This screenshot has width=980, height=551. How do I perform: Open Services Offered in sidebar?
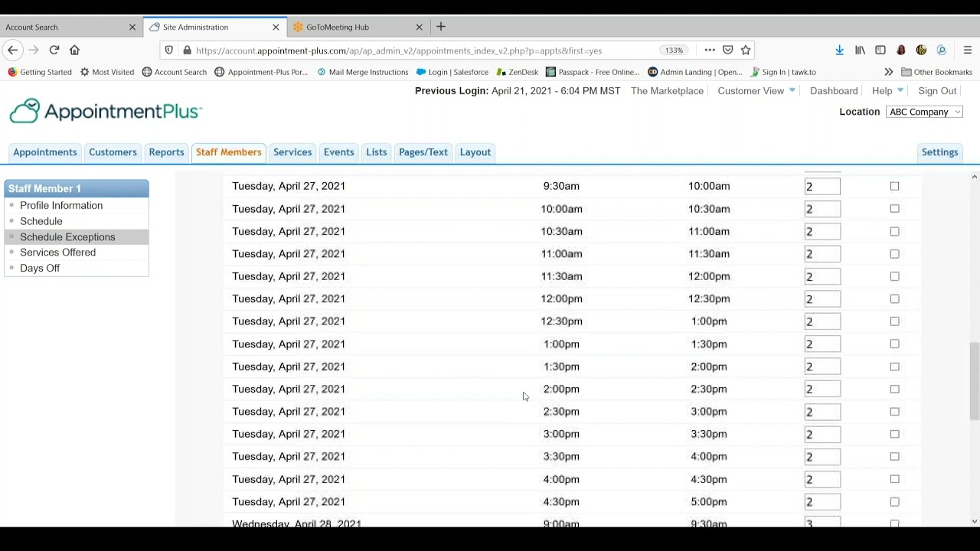coord(58,253)
